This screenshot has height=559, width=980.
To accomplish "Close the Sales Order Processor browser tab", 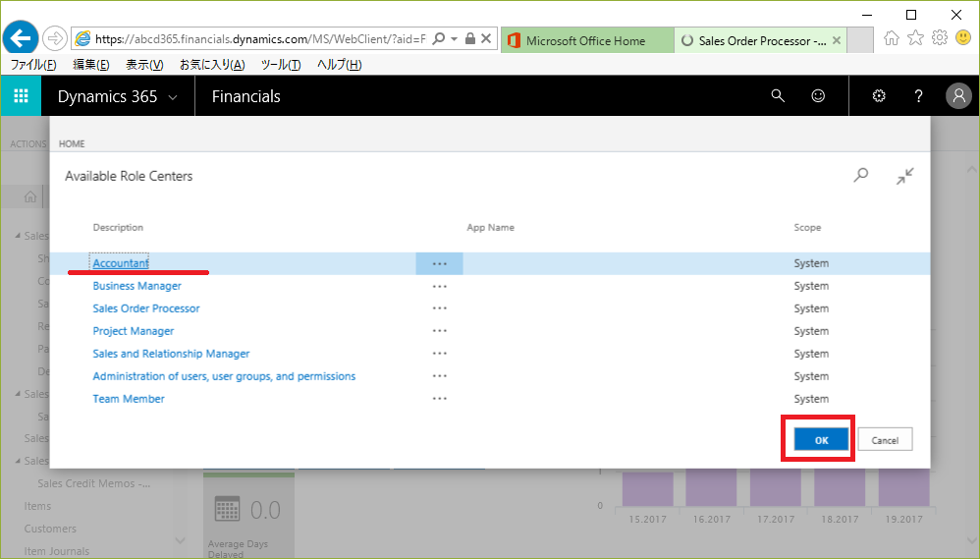I will [x=837, y=40].
